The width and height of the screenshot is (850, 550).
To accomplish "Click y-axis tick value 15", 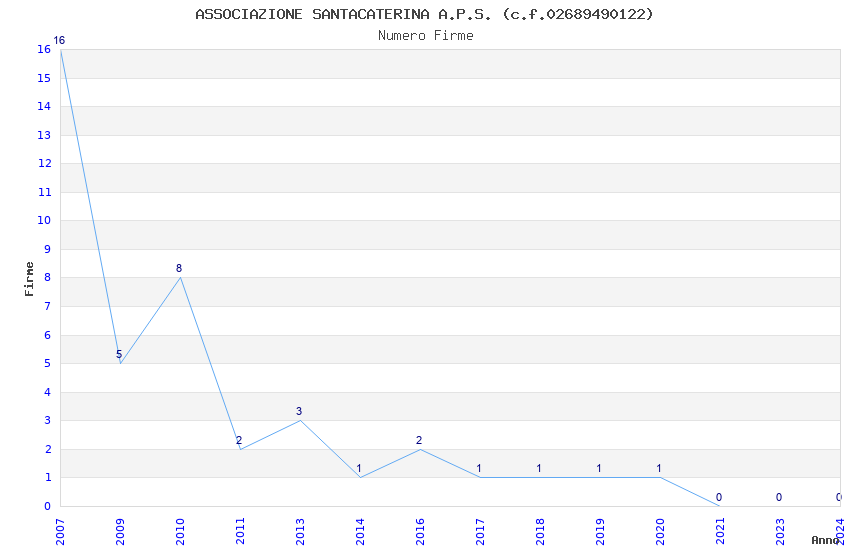I will point(44,78).
